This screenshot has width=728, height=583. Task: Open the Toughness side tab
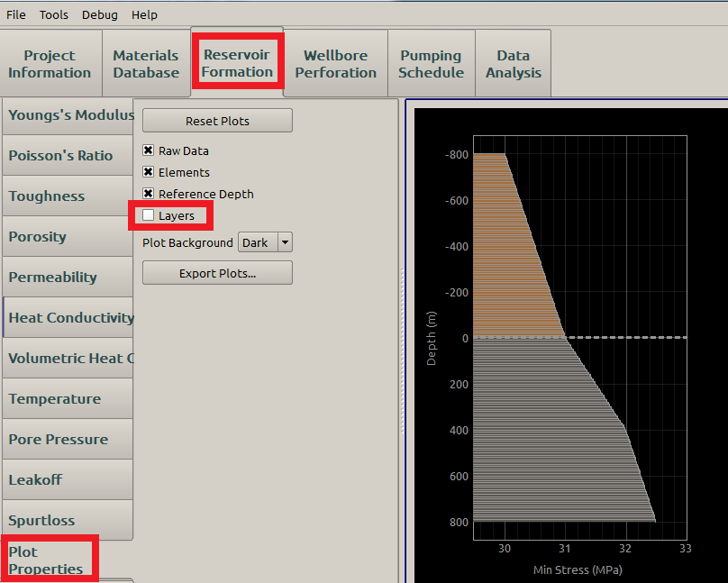(68, 196)
